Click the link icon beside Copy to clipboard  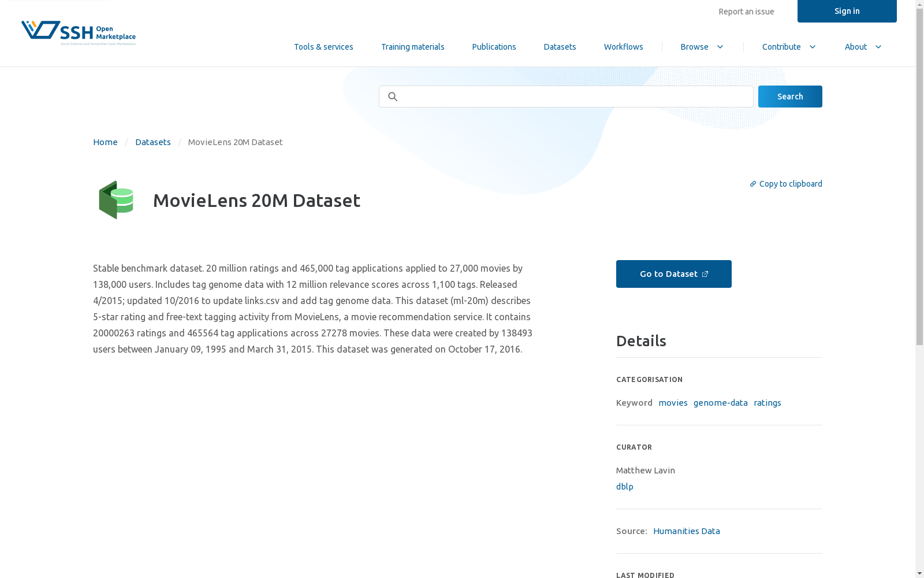(753, 184)
